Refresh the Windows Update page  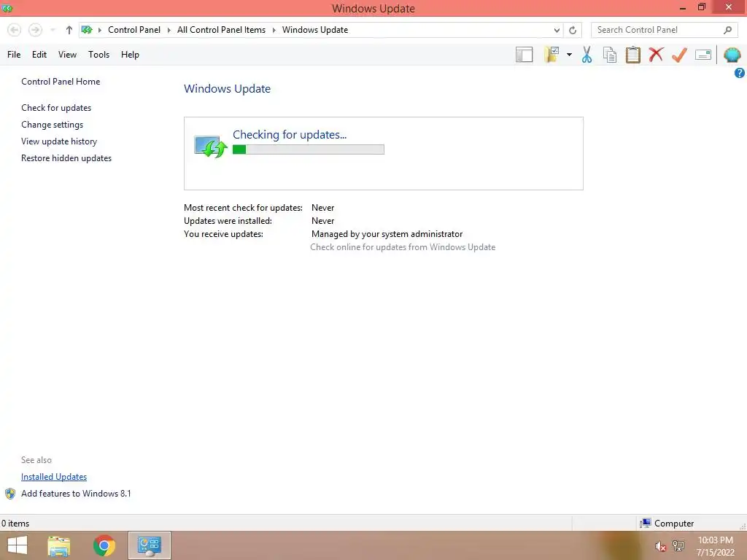pyautogui.click(x=573, y=30)
